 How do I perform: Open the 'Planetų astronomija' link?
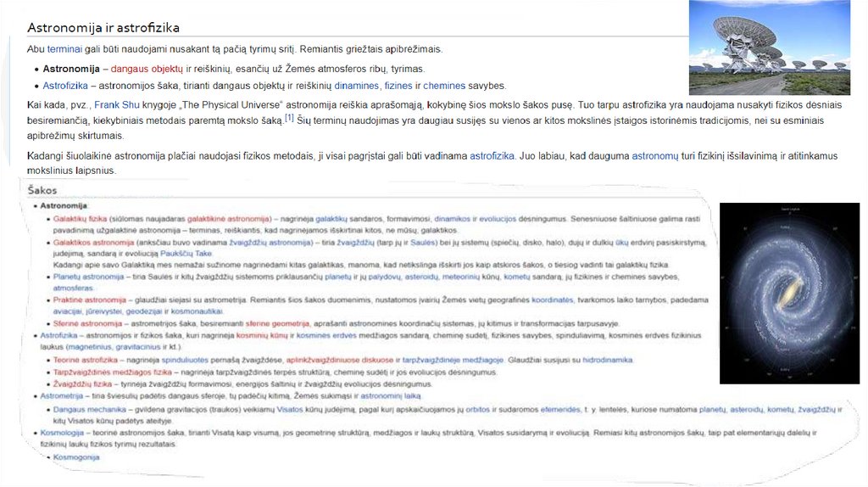[88, 277]
